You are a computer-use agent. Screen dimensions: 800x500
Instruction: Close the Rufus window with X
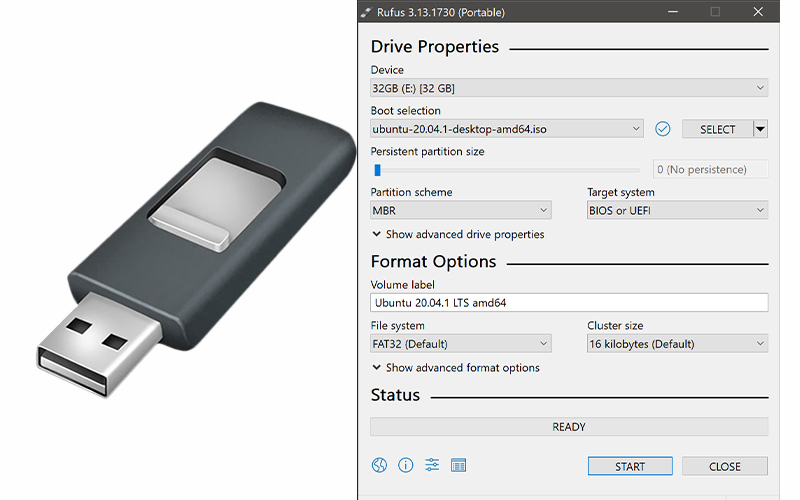(x=758, y=12)
